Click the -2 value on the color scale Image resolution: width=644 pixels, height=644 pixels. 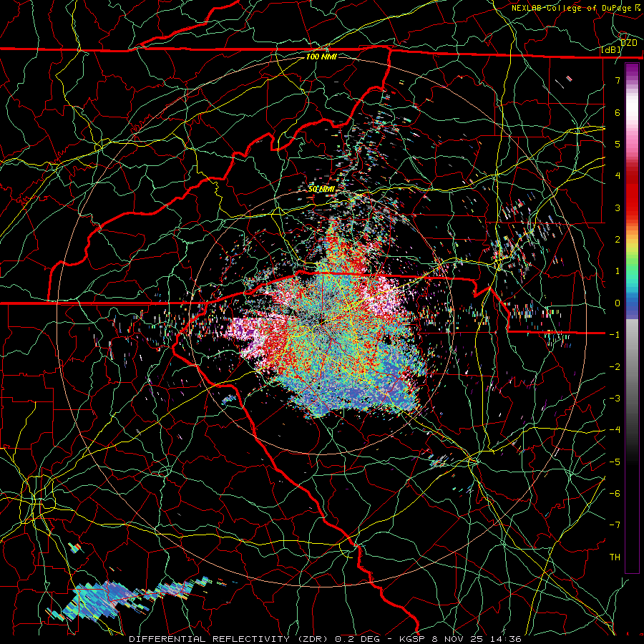point(615,367)
